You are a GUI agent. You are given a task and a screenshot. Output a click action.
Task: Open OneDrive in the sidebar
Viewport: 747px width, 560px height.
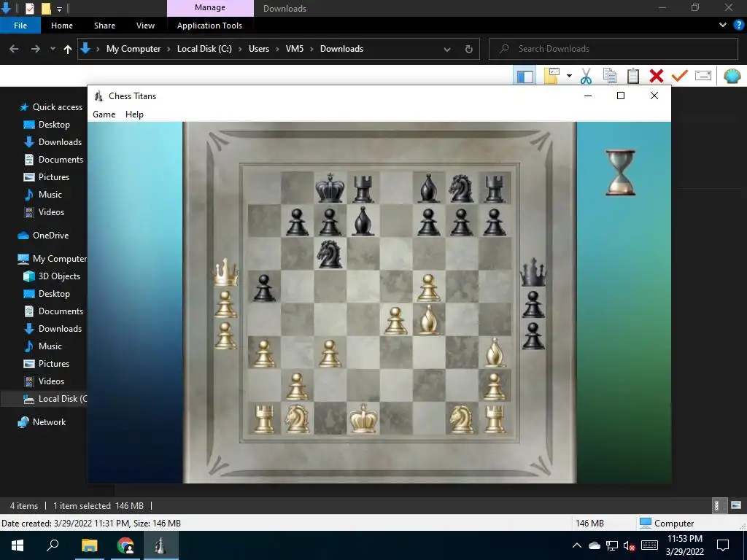point(43,236)
